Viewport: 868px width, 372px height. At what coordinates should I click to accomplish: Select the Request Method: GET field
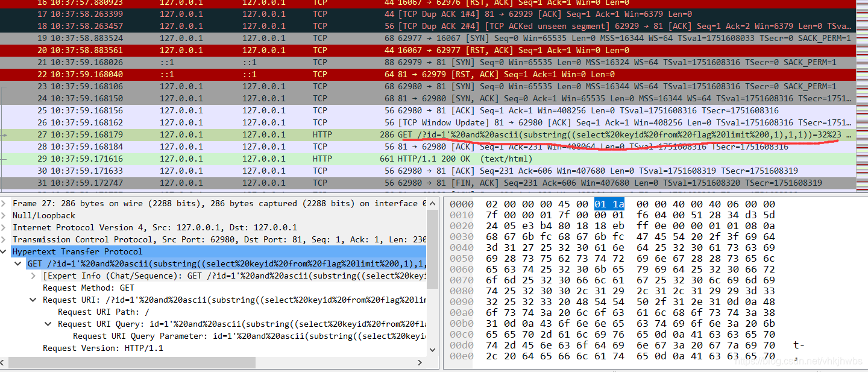(88, 288)
